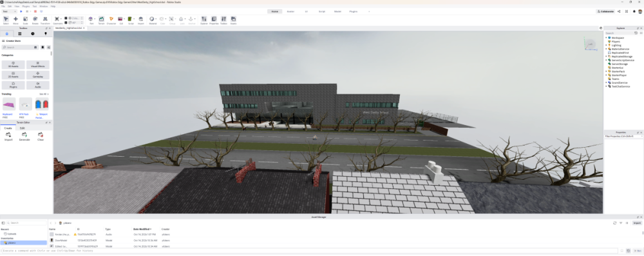Open the 3D Assets category
The height and width of the screenshot is (256, 644).
13,64
